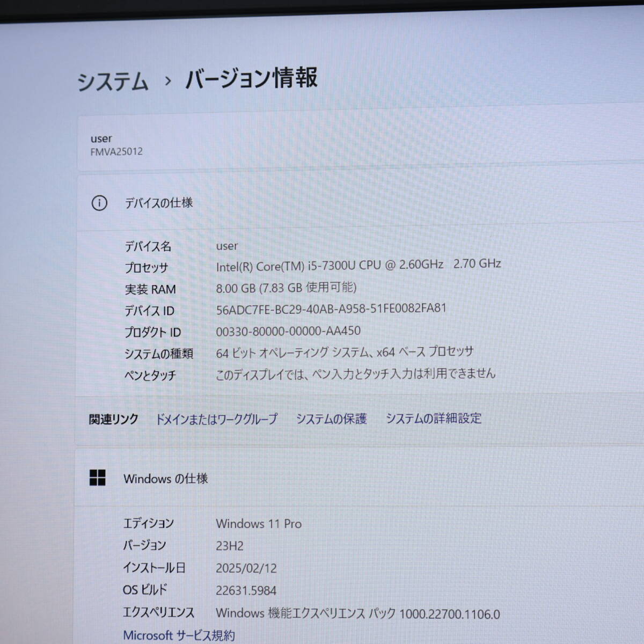Click the device name value user in specs
This screenshot has width=644, height=644.
pyautogui.click(x=227, y=246)
